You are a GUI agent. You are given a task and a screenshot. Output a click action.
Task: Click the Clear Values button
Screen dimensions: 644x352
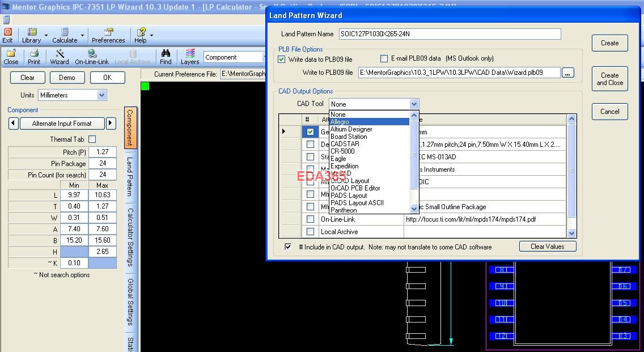pos(548,247)
